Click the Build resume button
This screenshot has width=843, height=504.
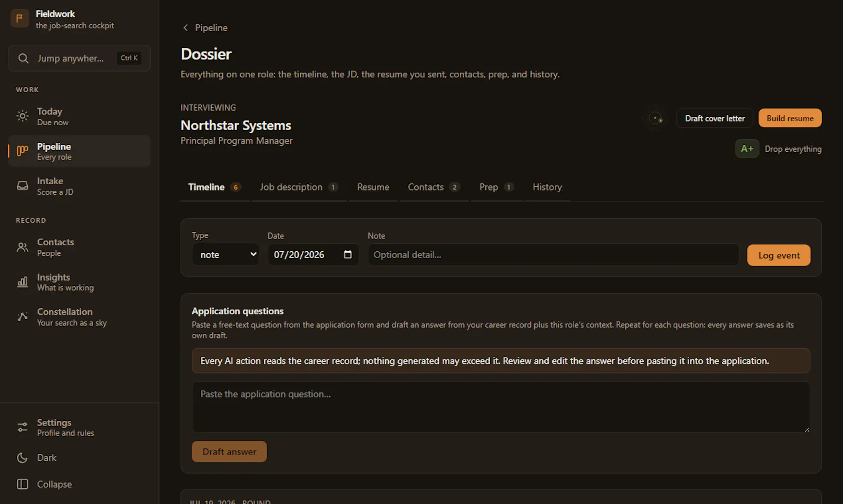[790, 118]
